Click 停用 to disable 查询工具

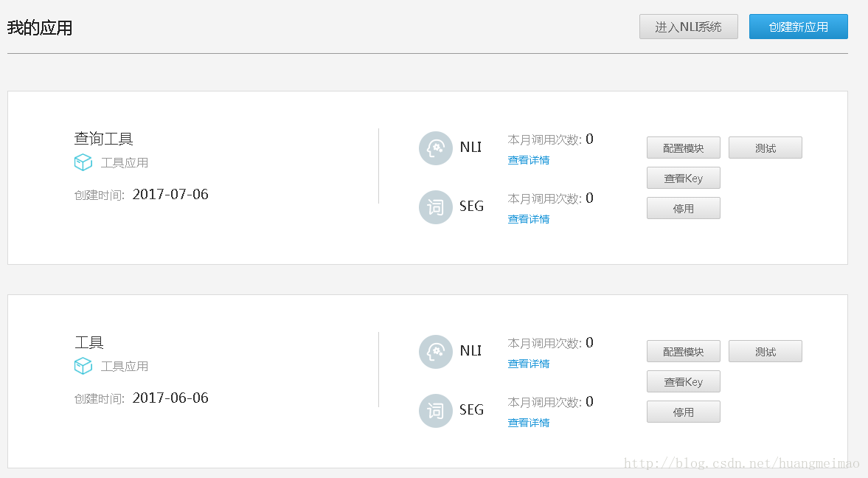point(684,208)
